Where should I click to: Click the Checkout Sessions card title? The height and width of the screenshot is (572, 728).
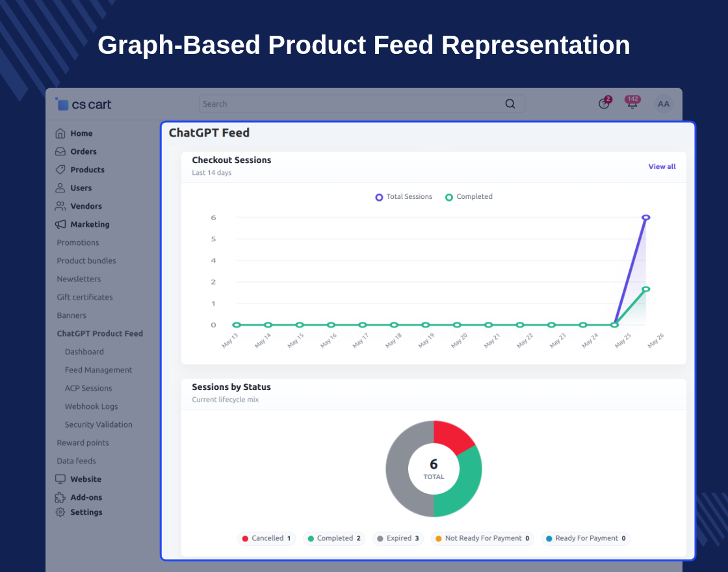(x=231, y=160)
